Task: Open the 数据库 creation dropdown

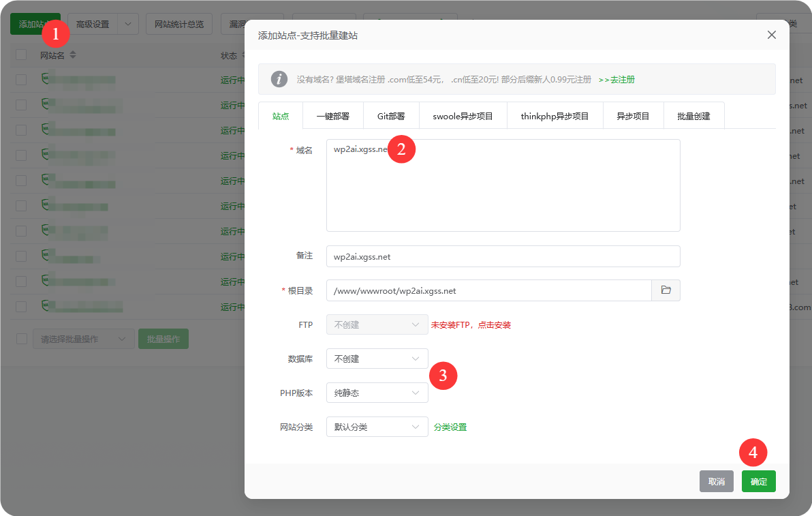Action: 377,359
